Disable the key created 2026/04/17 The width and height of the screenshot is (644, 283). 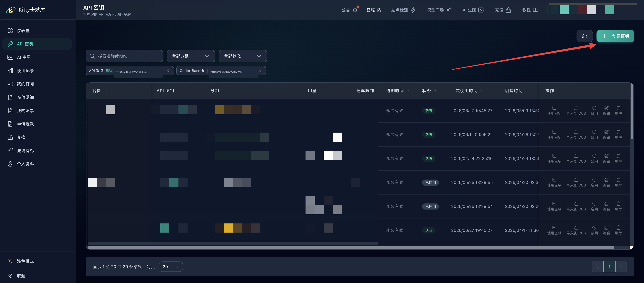pos(594,230)
